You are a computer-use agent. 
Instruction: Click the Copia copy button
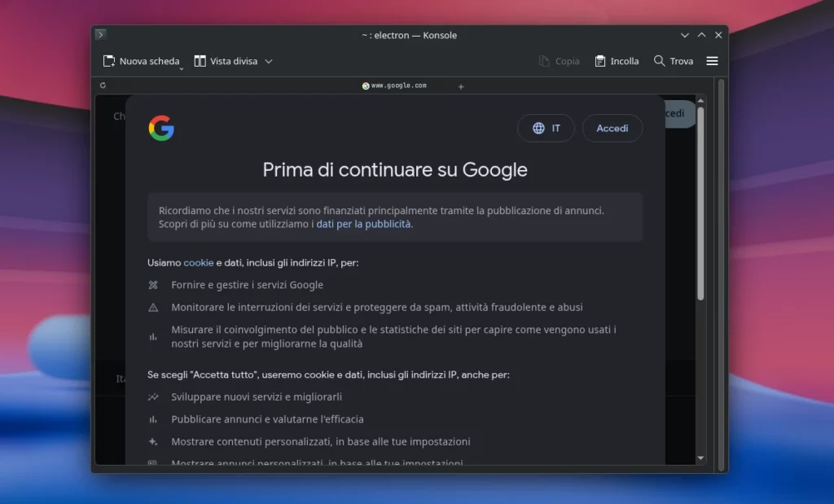point(559,61)
